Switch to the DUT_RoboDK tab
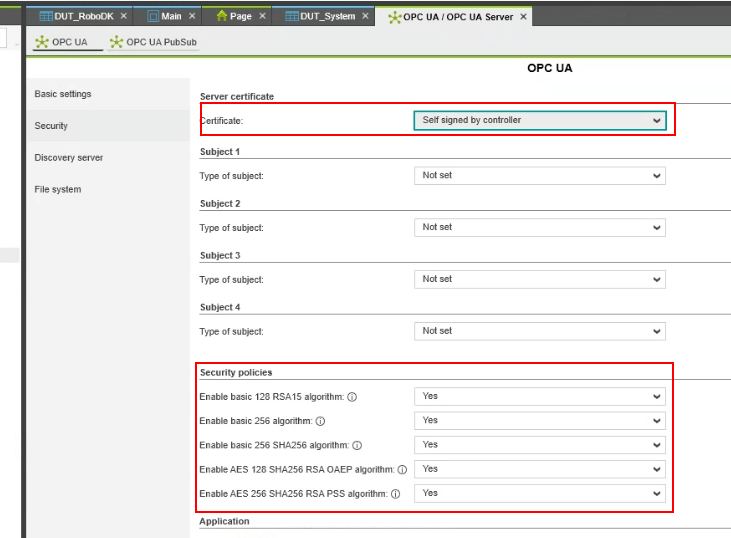The height and width of the screenshot is (538, 731). coord(79,16)
